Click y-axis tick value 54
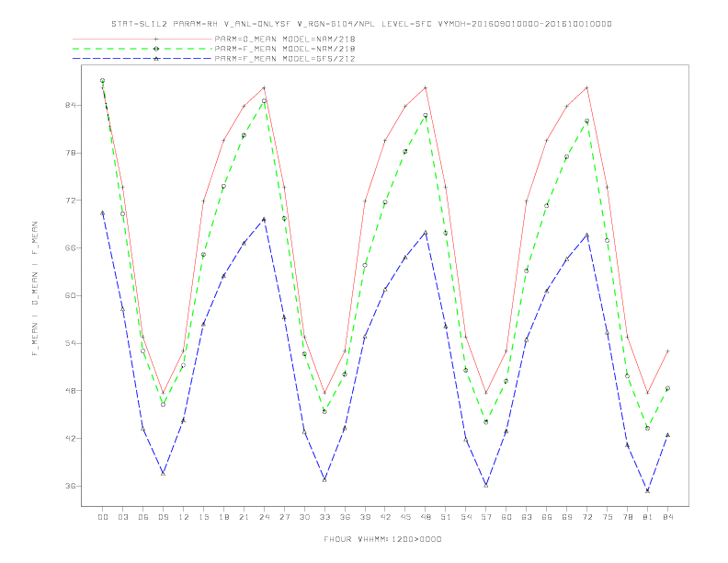 pyautogui.click(x=71, y=343)
